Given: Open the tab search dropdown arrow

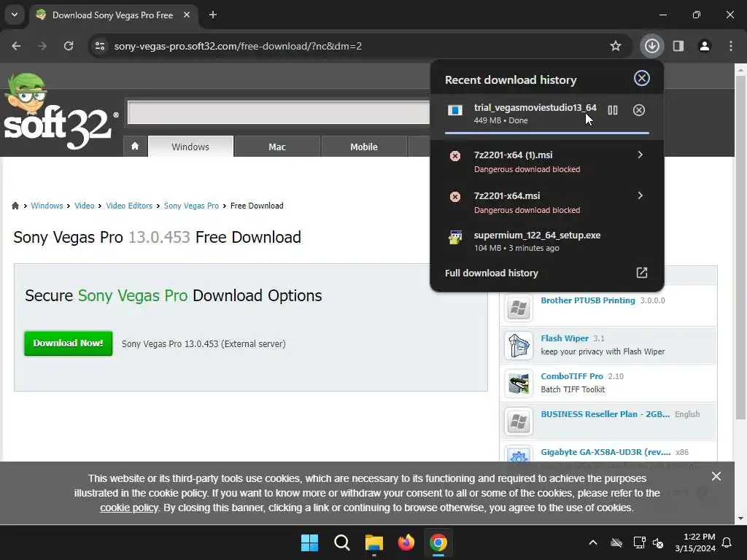Looking at the screenshot, I should click(x=15, y=15).
